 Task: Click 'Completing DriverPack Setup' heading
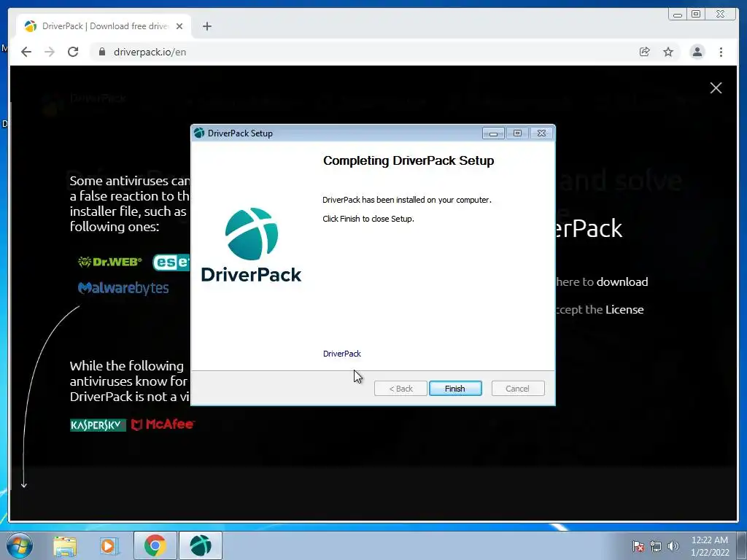click(x=409, y=160)
